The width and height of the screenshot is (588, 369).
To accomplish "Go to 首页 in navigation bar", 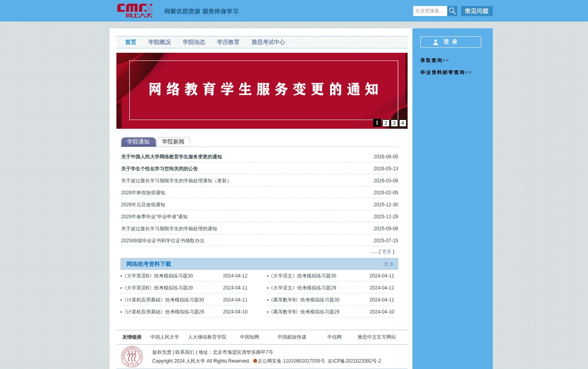I will point(130,42).
